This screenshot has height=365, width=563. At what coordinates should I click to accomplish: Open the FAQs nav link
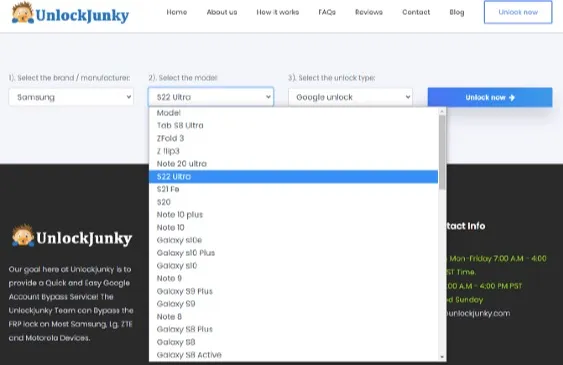tap(327, 12)
